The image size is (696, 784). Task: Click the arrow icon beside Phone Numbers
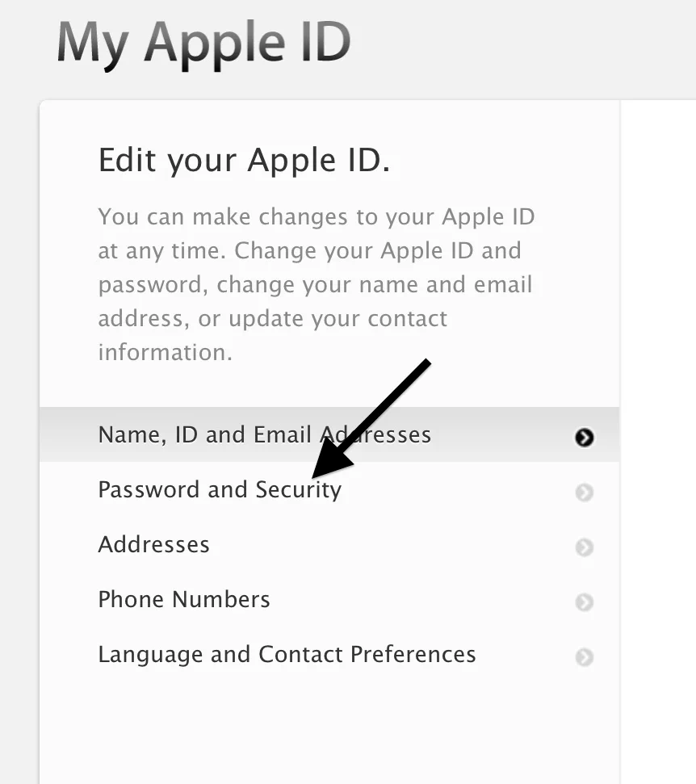pyautogui.click(x=584, y=602)
